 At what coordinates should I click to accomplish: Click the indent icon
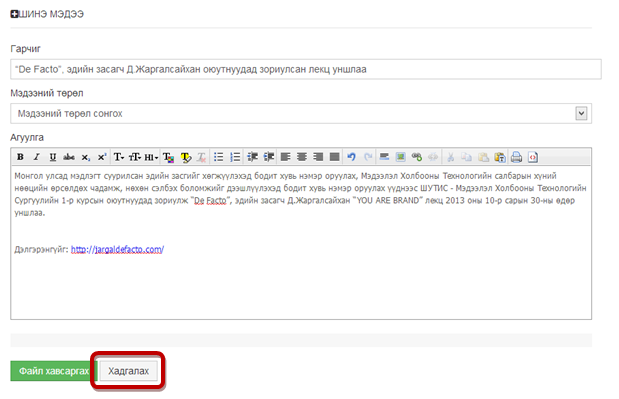pos(269,157)
